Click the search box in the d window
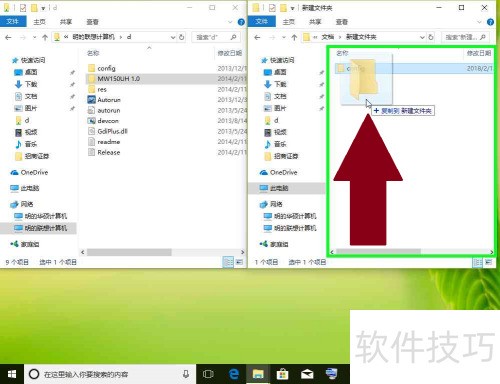The image size is (500, 384). click(216, 37)
